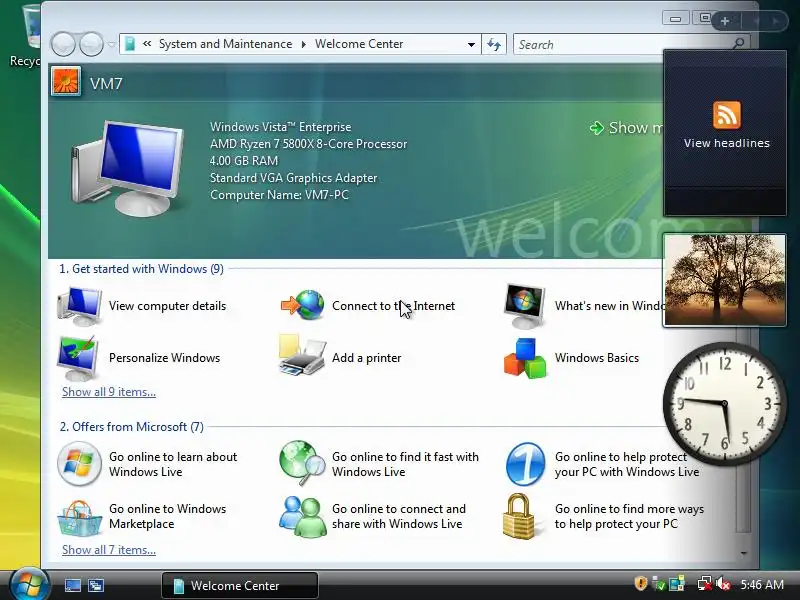Click the VM7 user account flower picture
The image size is (800, 600).
pyautogui.click(x=65, y=81)
